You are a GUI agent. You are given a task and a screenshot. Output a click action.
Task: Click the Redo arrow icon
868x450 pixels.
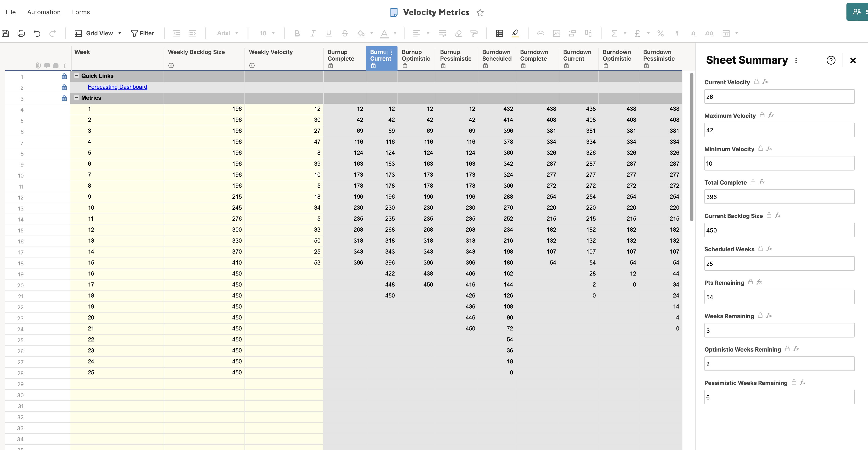[53, 33]
